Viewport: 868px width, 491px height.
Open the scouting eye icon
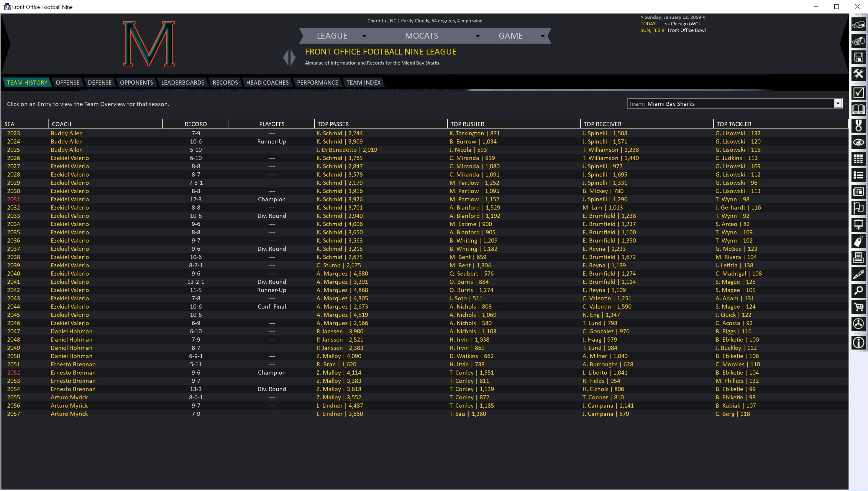pos(859,142)
